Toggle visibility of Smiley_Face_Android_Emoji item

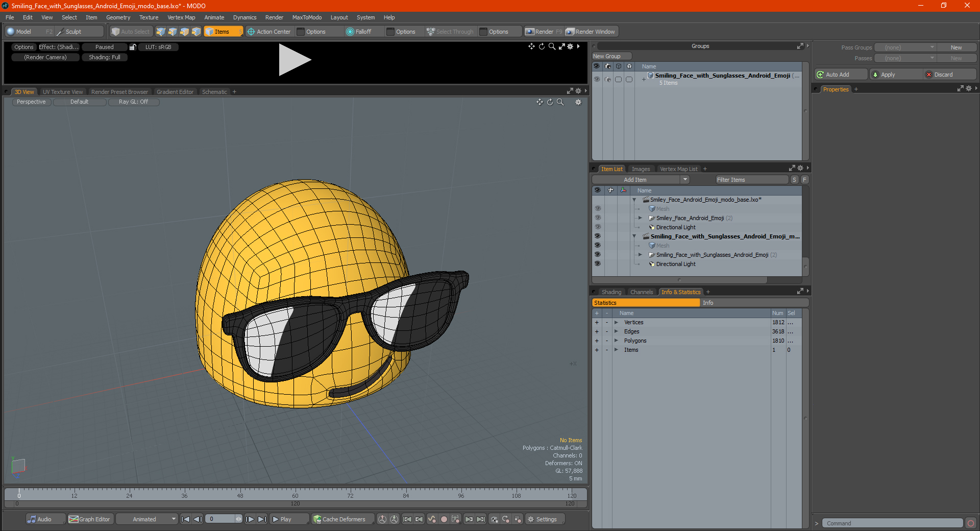click(x=597, y=218)
